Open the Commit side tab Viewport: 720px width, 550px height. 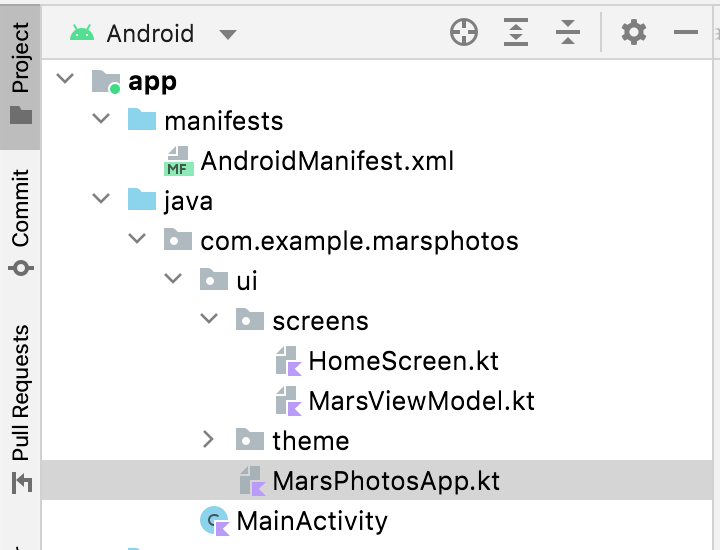20,222
